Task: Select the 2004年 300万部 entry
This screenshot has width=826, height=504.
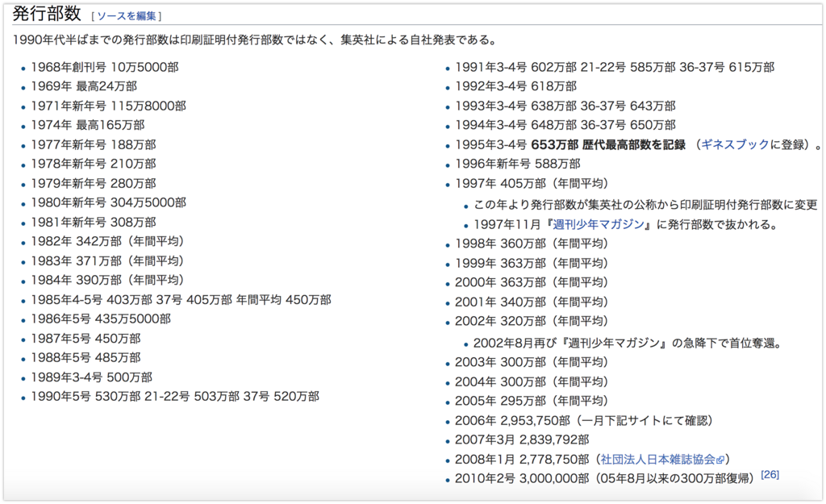Action: click(532, 381)
